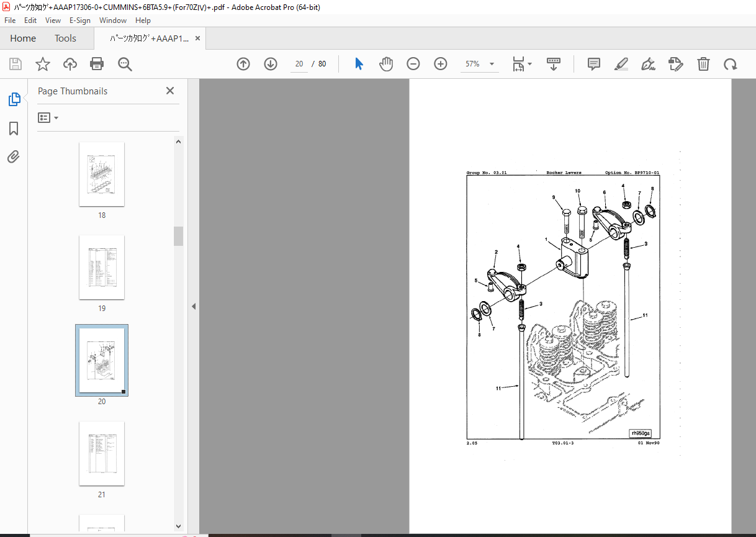Image resolution: width=756 pixels, height=537 pixels.
Task: Open the Edit menu
Action: pos(30,20)
